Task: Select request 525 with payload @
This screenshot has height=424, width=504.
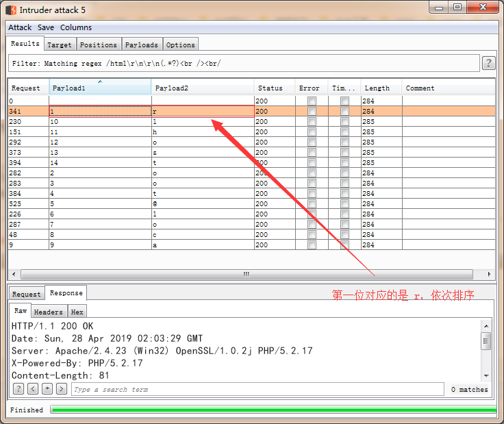Action: (x=251, y=204)
